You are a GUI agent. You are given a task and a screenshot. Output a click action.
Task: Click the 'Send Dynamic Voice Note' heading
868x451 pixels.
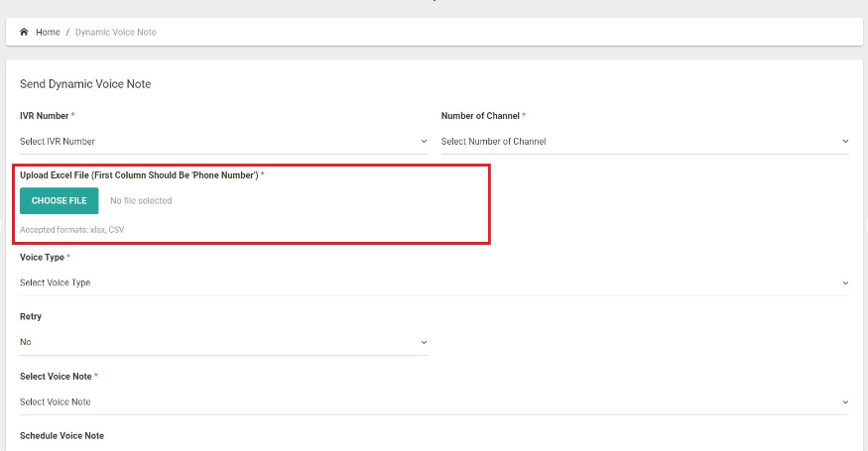point(85,84)
